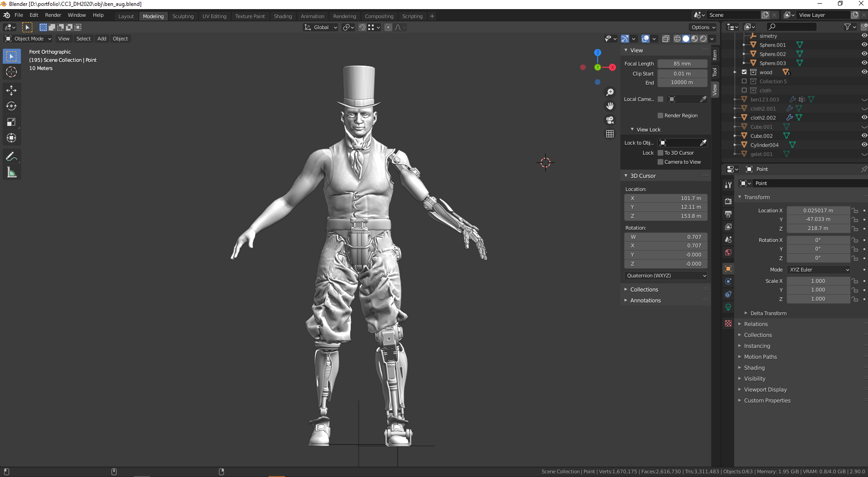The height and width of the screenshot is (477, 868).
Task: Enable the Collection 5 checkbox
Action: [744, 81]
